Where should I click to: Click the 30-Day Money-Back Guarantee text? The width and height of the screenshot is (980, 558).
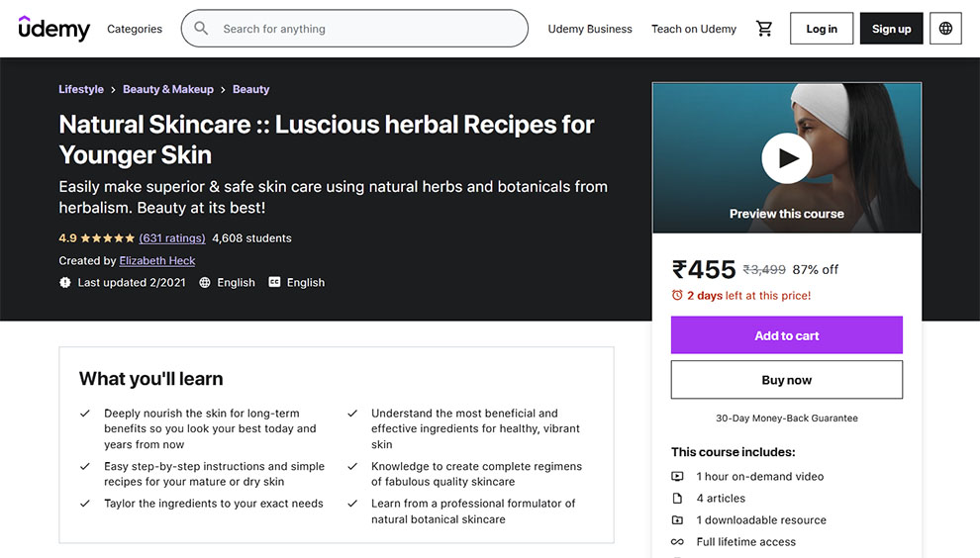pyautogui.click(x=787, y=418)
